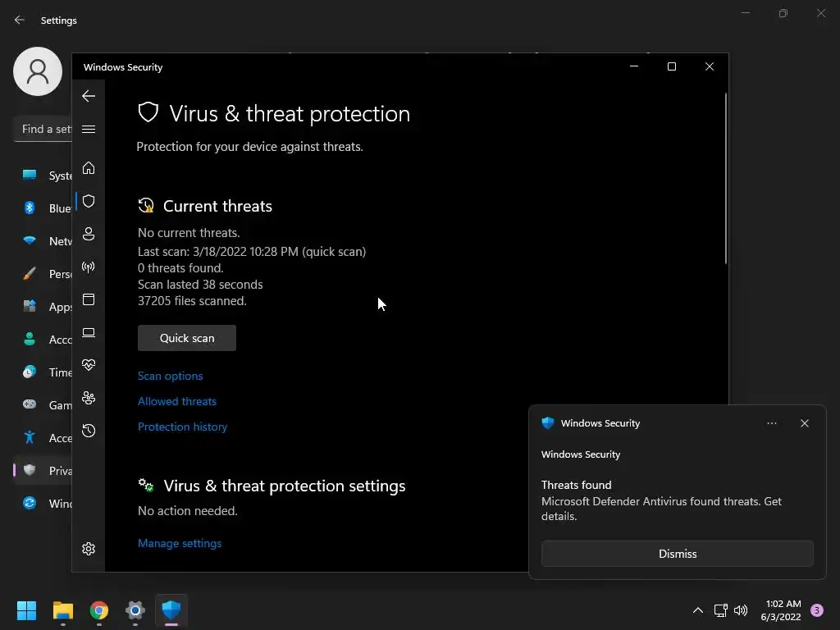The image size is (840, 630).
Task: Click the network icon in system tray
Action: [x=720, y=610]
